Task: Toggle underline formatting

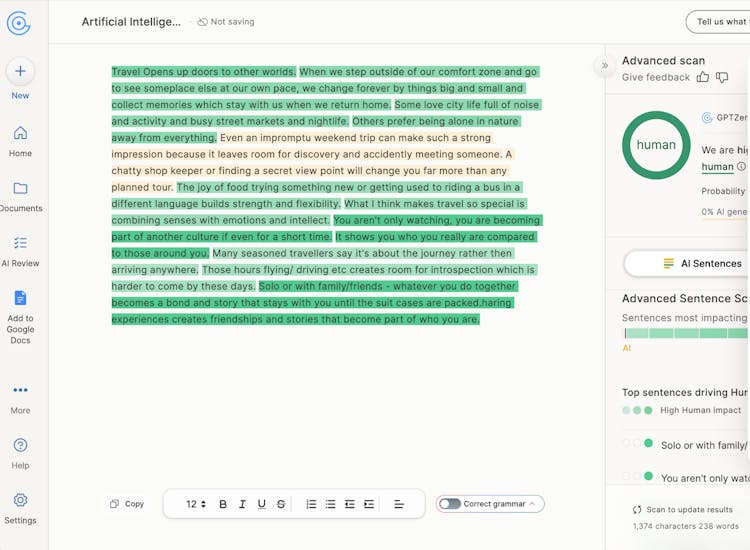Action: click(262, 505)
